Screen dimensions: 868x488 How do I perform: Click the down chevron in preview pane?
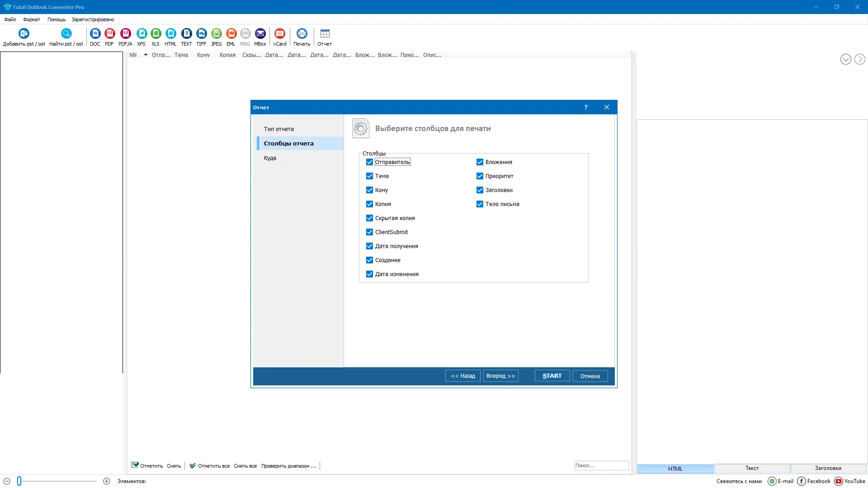[x=845, y=59]
